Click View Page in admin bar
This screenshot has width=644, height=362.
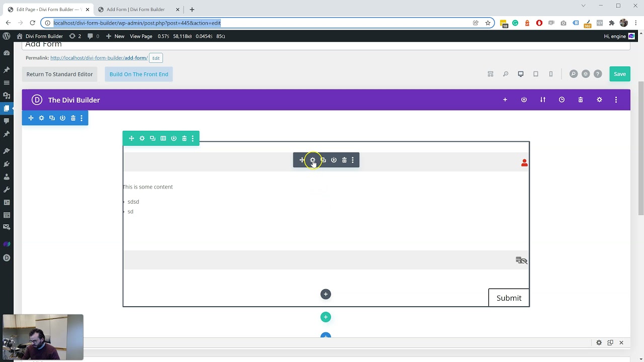[x=141, y=36]
